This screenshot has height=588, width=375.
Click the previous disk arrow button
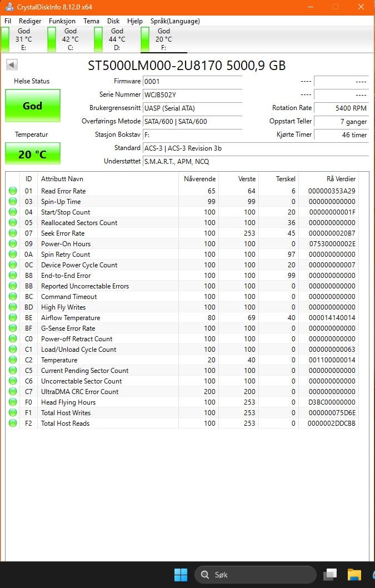(x=12, y=65)
